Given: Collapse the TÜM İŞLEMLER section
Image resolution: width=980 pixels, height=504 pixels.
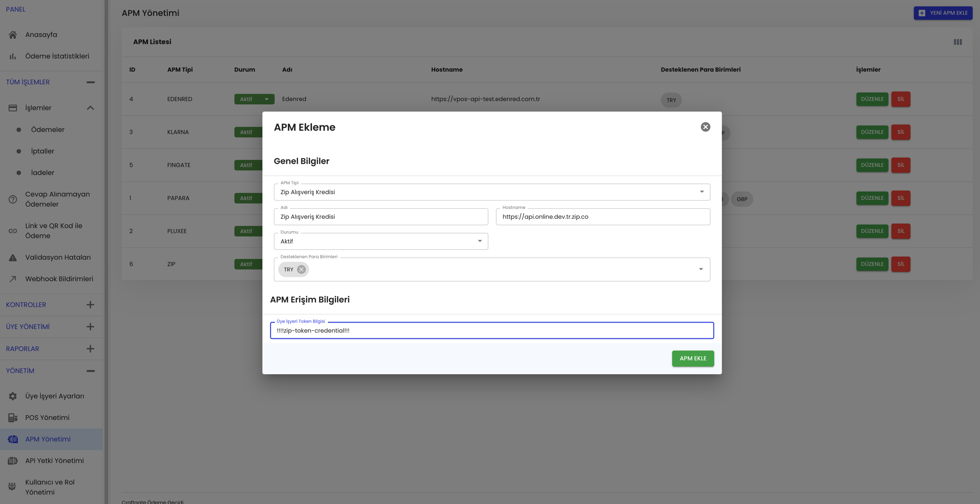Looking at the screenshot, I should [x=90, y=82].
